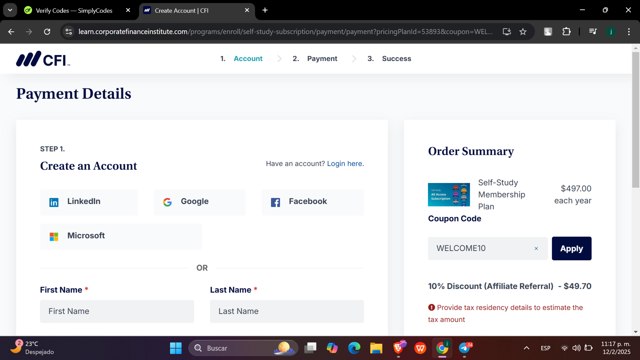Open the battery tray icon
This screenshot has width=640, height=360.
(x=588, y=348)
